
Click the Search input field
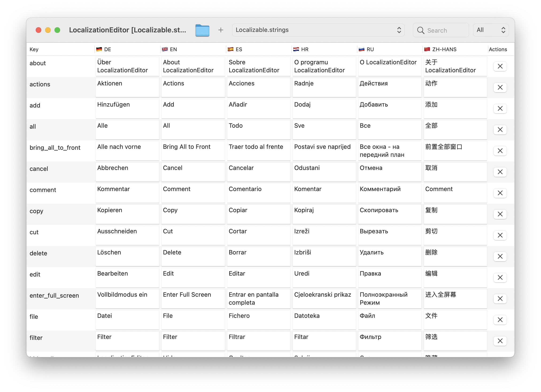[x=441, y=30]
